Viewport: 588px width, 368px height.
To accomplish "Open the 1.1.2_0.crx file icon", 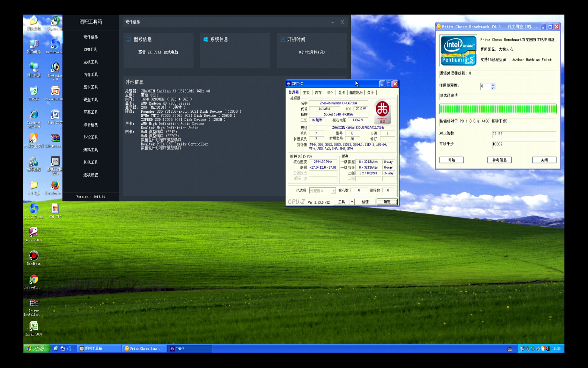I will (x=34, y=211).
